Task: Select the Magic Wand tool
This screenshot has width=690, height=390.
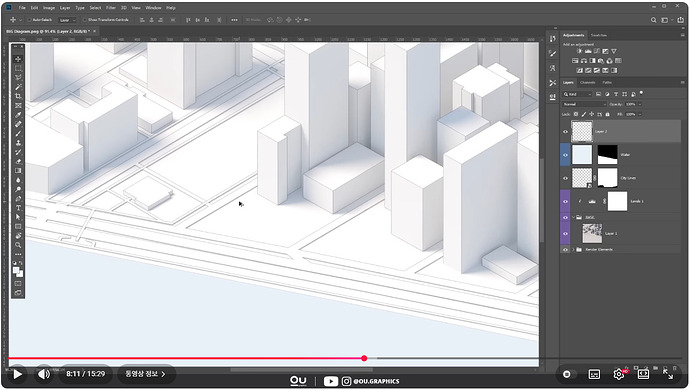Action: click(x=18, y=87)
